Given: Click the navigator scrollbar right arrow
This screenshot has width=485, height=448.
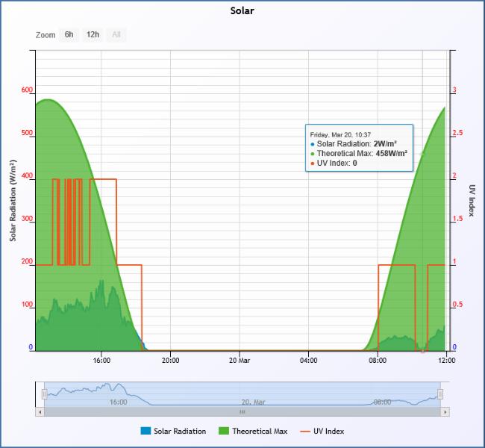Looking at the screenshot, I should click(x=445, y=411).
